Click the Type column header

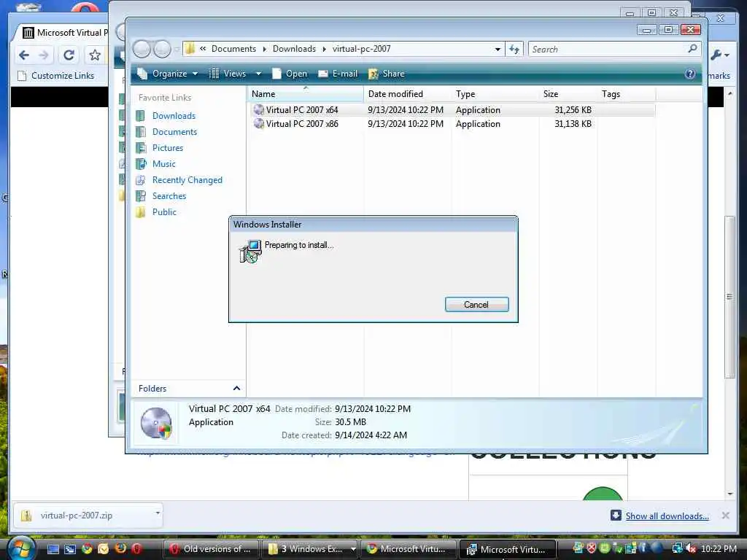[495, 94]
